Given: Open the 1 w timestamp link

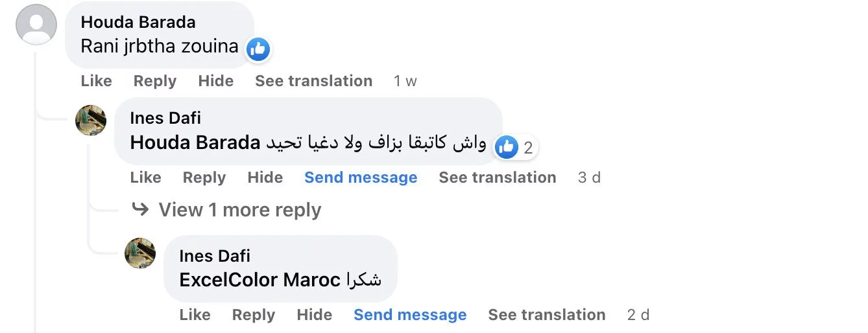Looking at the screenshot, I should [405, 81].
